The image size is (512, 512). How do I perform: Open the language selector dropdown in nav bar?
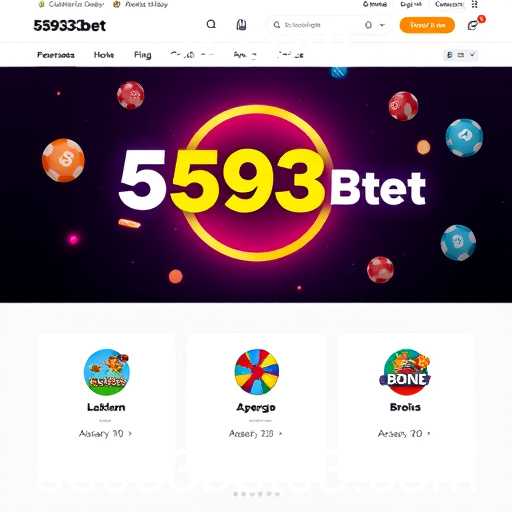point(461,55)
